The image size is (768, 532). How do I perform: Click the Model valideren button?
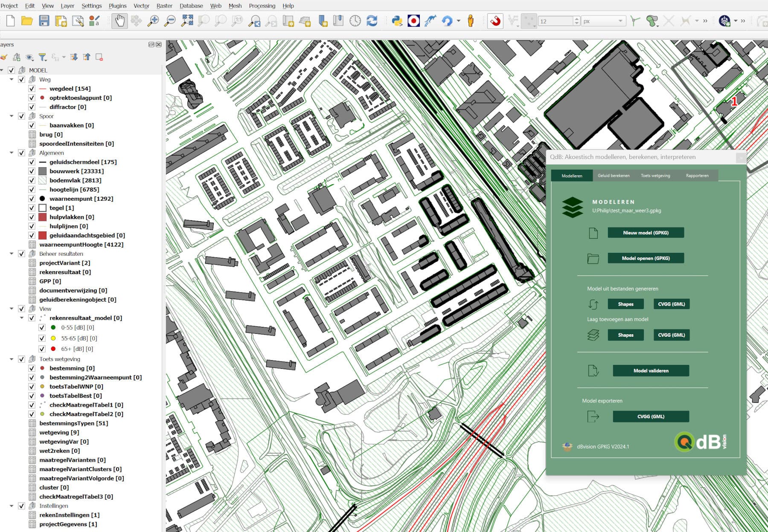click(651, 370)
